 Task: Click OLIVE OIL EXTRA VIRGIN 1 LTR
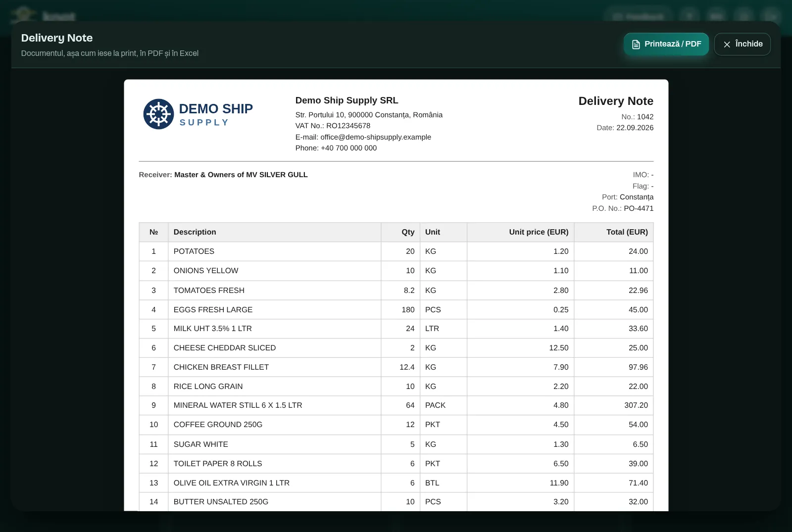coord(232,483)
